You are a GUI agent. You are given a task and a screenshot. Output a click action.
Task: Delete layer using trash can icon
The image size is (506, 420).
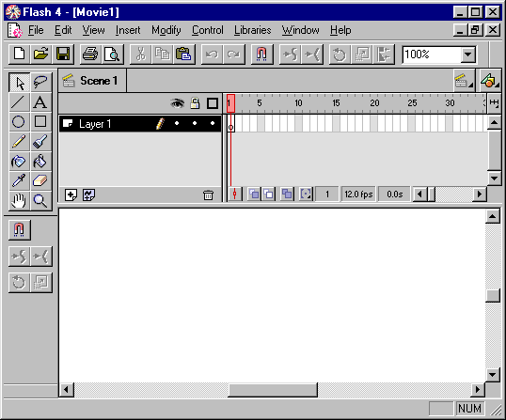click(x=208, y=195)
